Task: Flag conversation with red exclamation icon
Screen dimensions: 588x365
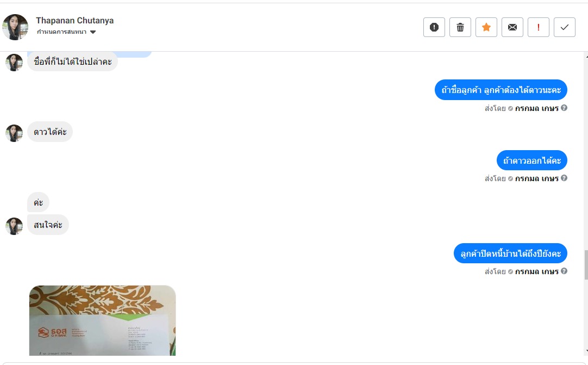Action: point(538,27)
